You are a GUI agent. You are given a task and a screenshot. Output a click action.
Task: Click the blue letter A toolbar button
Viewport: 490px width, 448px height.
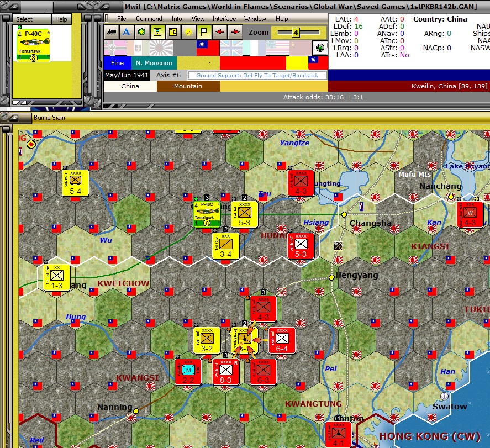(127, 32)
